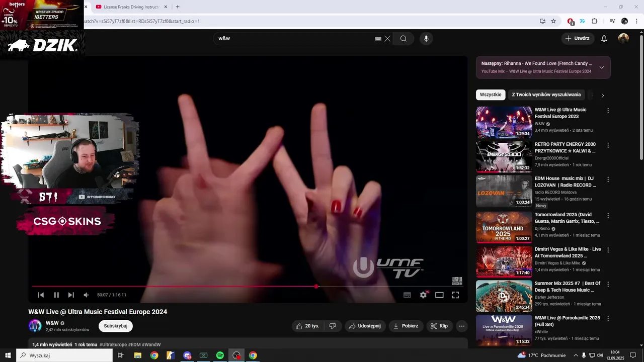This screenshot has width=644, height=362.
Task: Pause the W&W video playback
Action: click(56, 295)
